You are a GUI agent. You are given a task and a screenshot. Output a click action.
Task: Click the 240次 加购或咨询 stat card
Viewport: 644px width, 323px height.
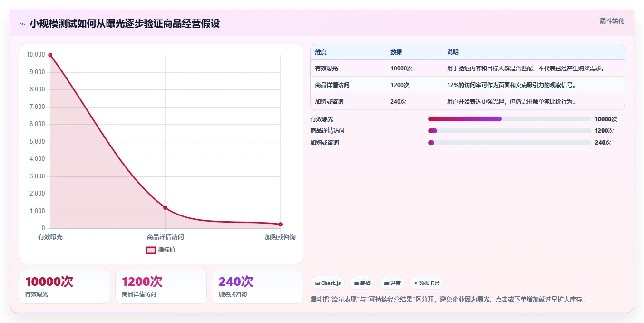(x=257, y=286)
